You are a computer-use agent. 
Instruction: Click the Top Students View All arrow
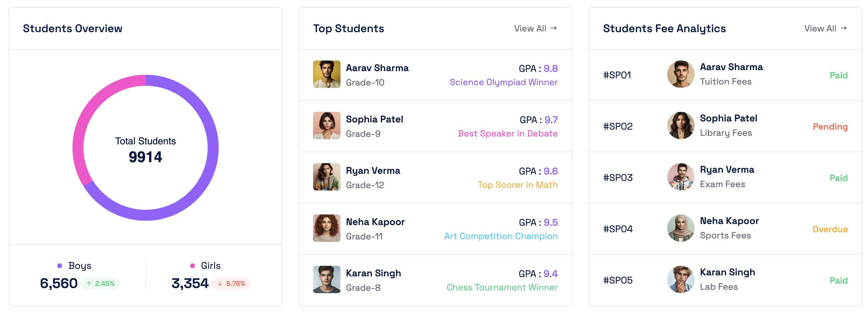click(554, 28)
